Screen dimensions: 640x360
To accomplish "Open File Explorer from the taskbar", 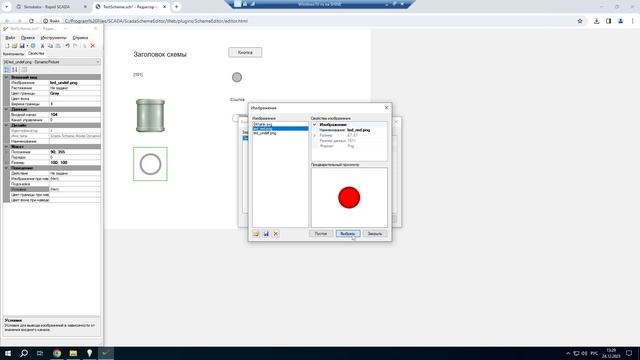I will [73, 353].
